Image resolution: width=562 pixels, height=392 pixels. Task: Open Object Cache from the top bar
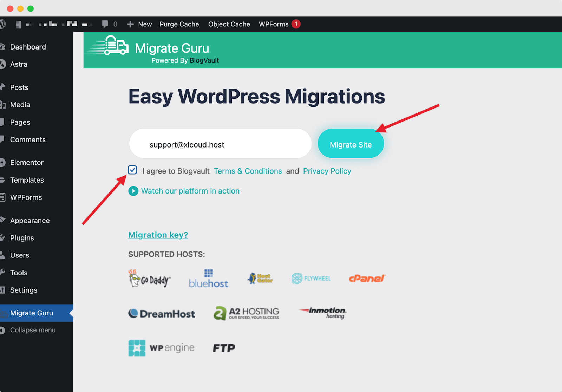[x=229, y=24]
